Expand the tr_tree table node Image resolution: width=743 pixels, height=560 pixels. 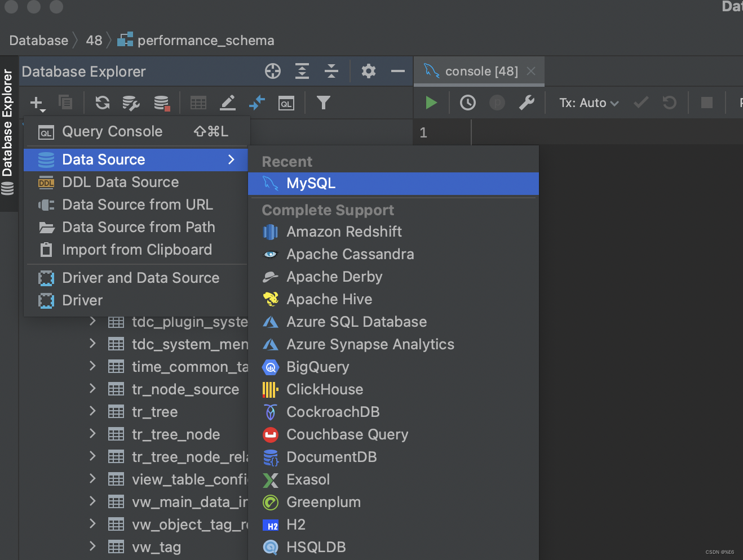92,411
